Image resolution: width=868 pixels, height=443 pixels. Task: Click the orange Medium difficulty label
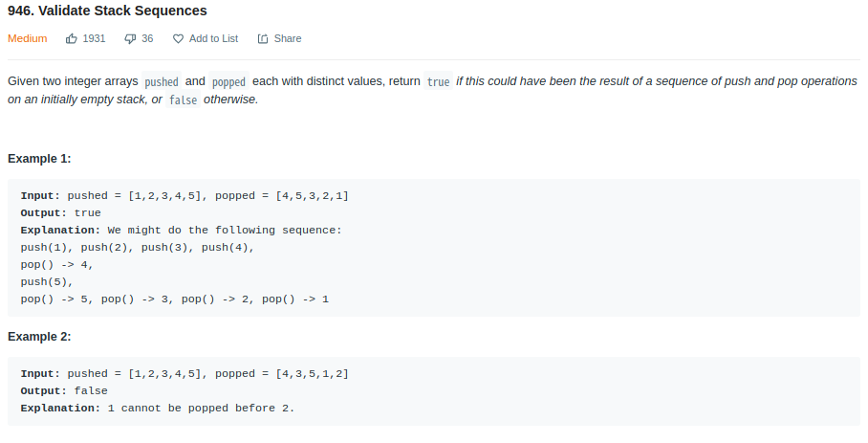tap(27, 39)
